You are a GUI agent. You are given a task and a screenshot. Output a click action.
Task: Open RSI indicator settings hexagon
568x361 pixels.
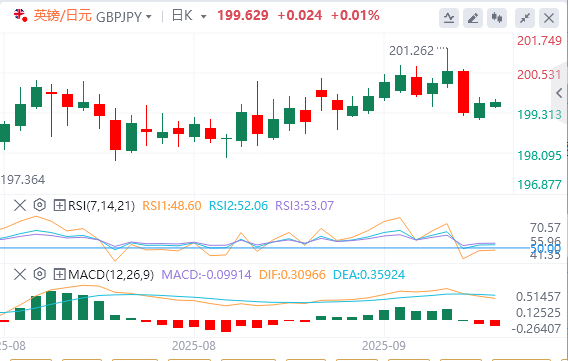pyautogui.click(x=39, y=205)
